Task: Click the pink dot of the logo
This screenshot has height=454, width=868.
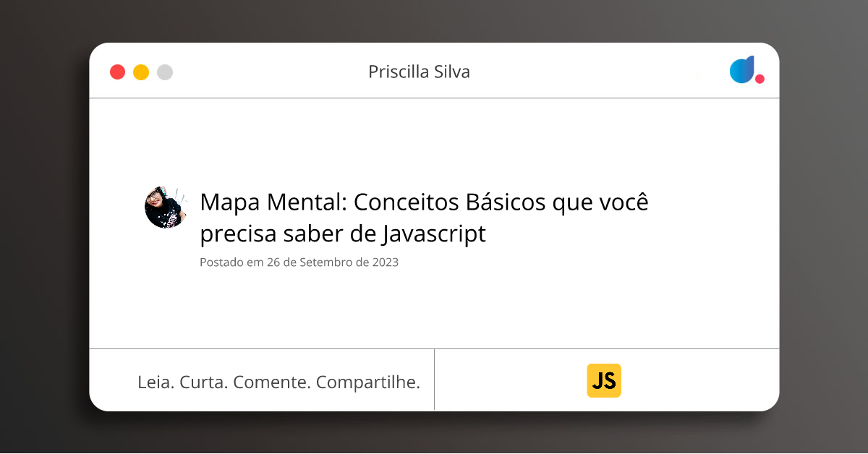Action: pos(759,79)
